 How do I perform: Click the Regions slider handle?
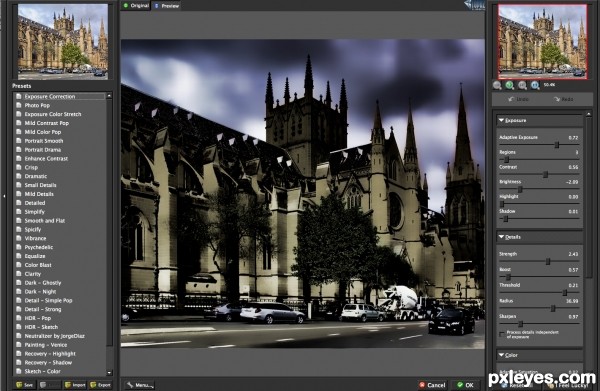506,159
